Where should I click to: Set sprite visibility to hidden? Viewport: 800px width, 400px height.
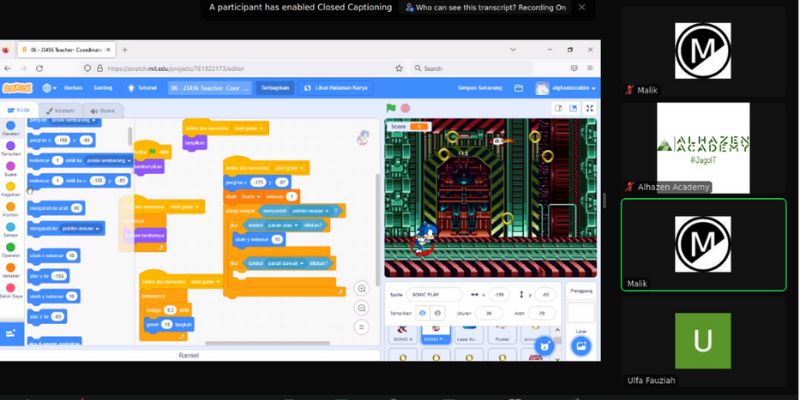tap(437, 312)
